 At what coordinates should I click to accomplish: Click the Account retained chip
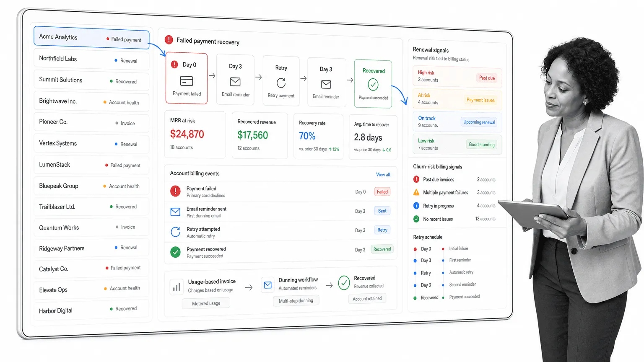(367, 299)
